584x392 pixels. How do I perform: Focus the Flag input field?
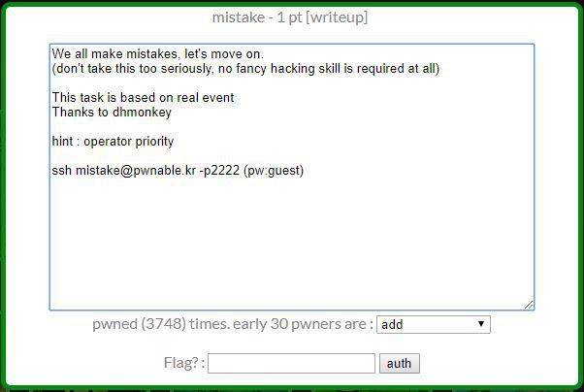coord(291,363)
